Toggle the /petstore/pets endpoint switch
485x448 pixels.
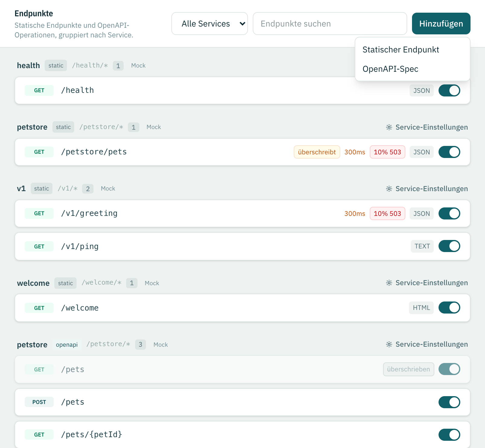coord(449,152)
